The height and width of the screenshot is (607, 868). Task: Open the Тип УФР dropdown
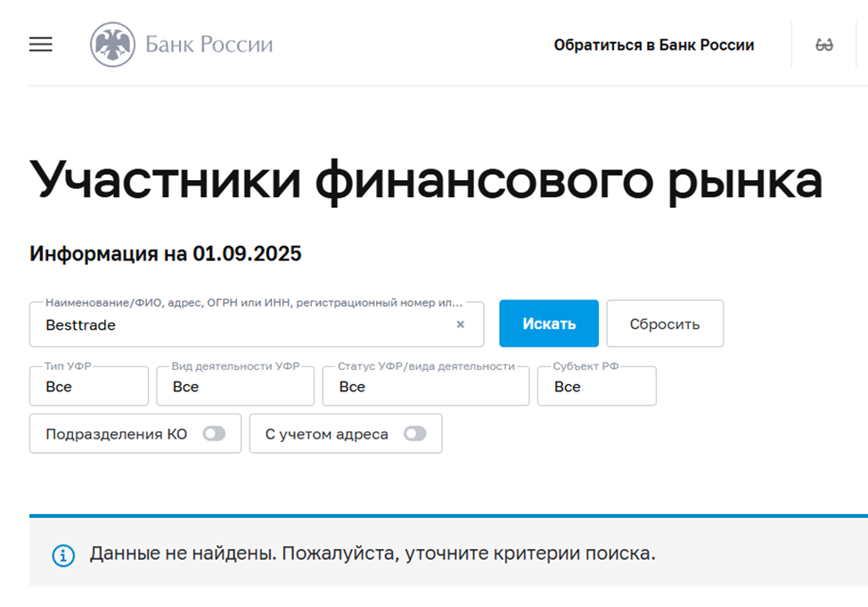point(89,386)
